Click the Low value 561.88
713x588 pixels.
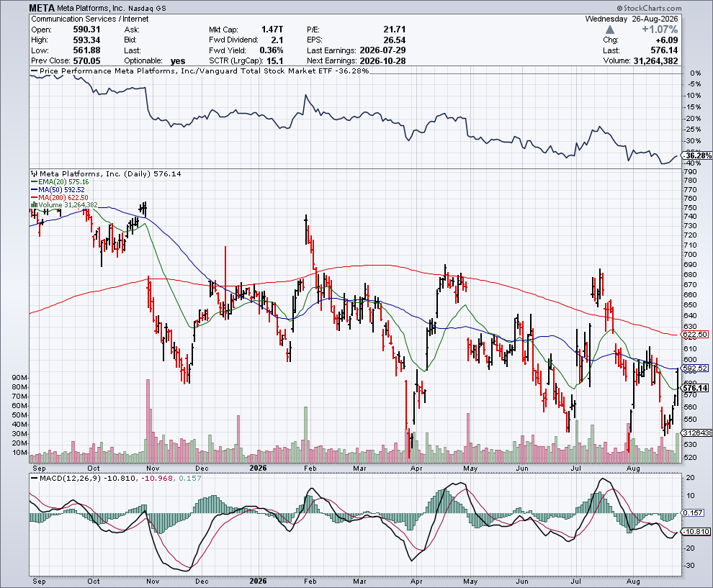tap(87, 50)
